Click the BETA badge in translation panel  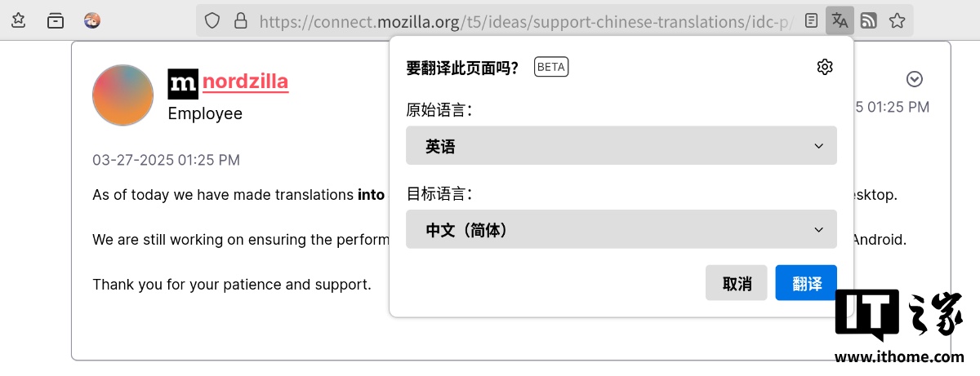click(x=551, y=67)
